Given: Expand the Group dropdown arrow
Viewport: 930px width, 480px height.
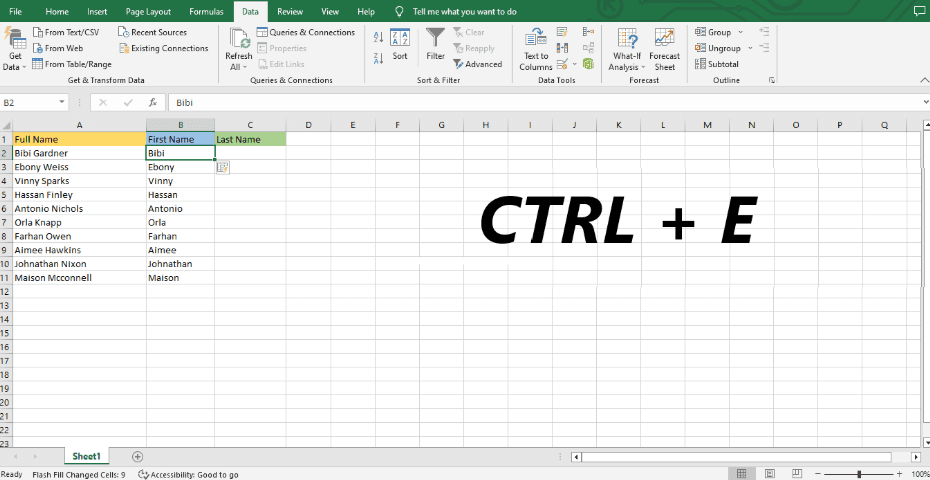Looking at the screenshot, I should pos(740,32).
